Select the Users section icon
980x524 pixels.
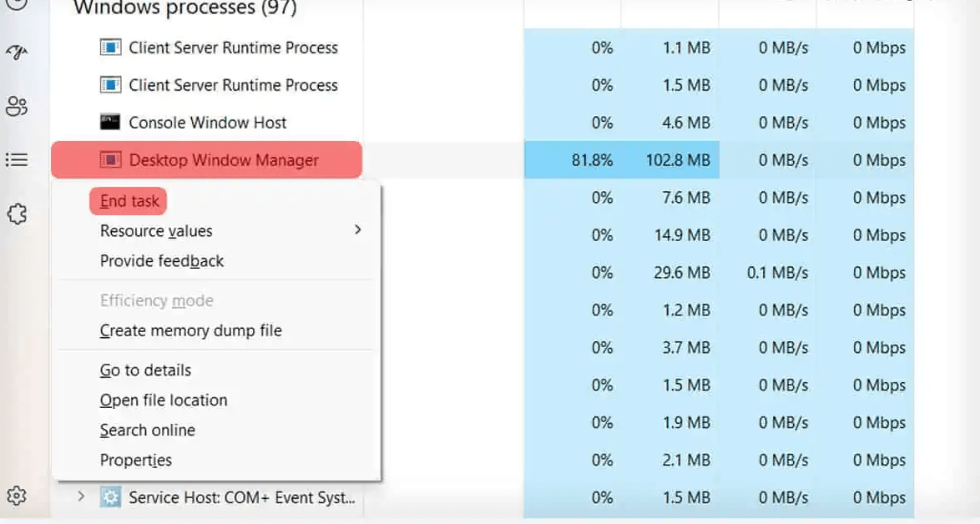click(x=15, y=107)
